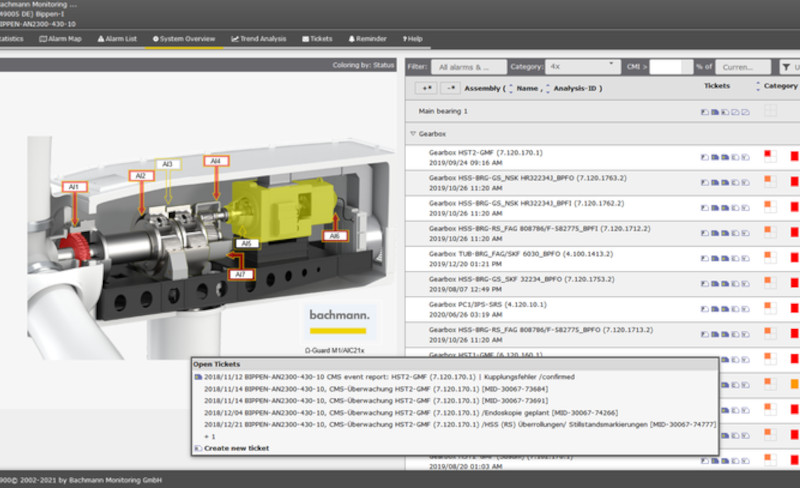The height and width of the screenshot is (488, 800).
Task: Select Gearbox TUB-BRG_FAG/SKF 6030_BPFO row
Action: (603, 259)
